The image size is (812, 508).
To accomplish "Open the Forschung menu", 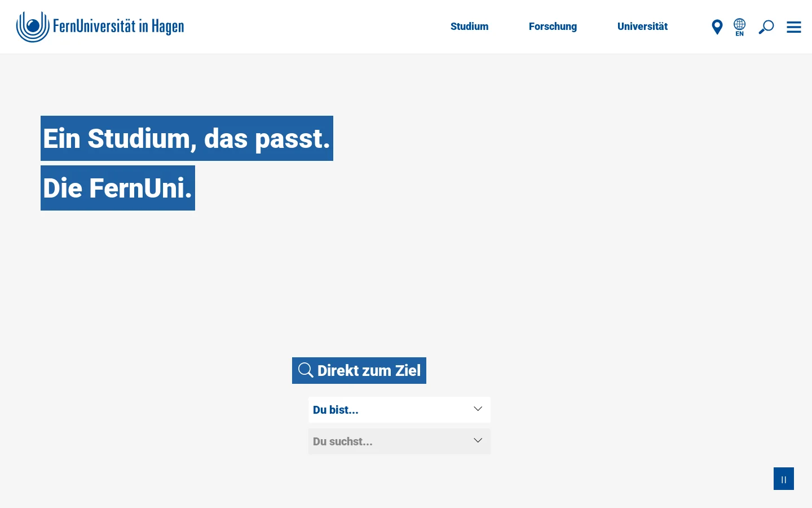I will (553, 27).
